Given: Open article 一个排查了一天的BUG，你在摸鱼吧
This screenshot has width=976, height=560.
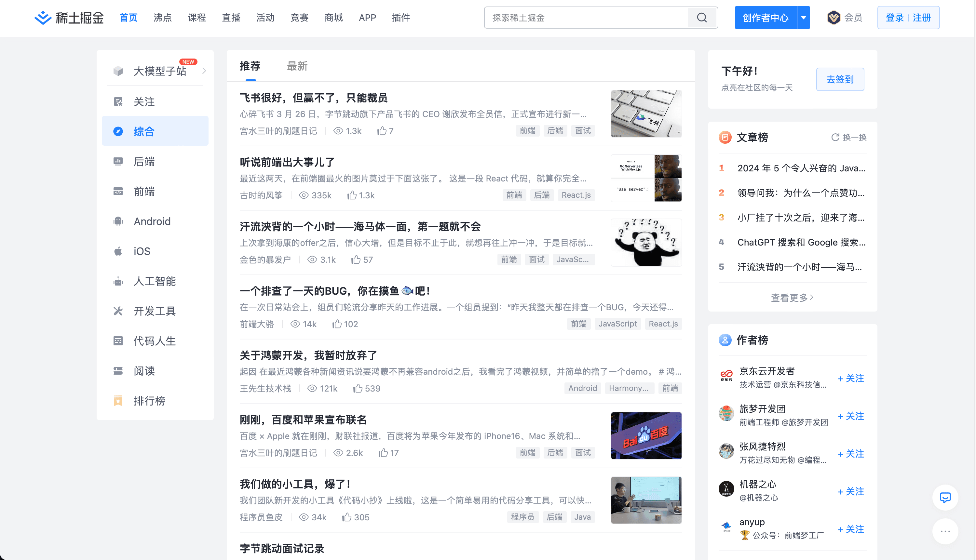Looking at the screenshot, I should pos(335,291).
